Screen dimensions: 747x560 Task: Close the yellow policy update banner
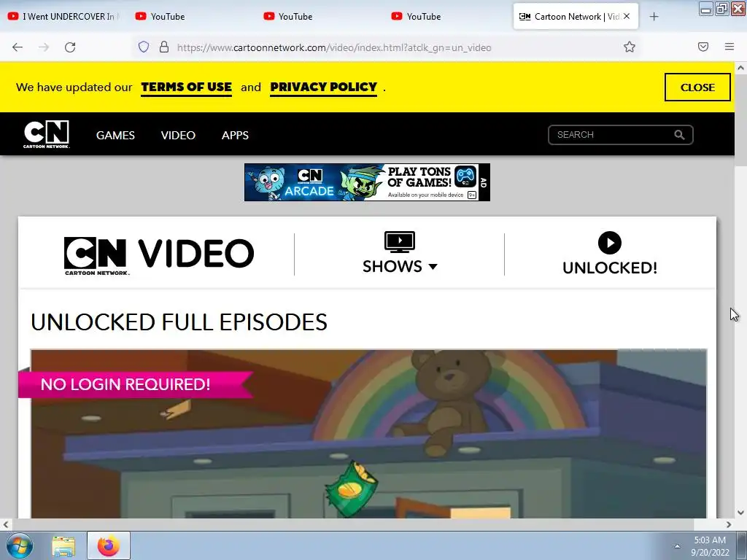(697, 87)
